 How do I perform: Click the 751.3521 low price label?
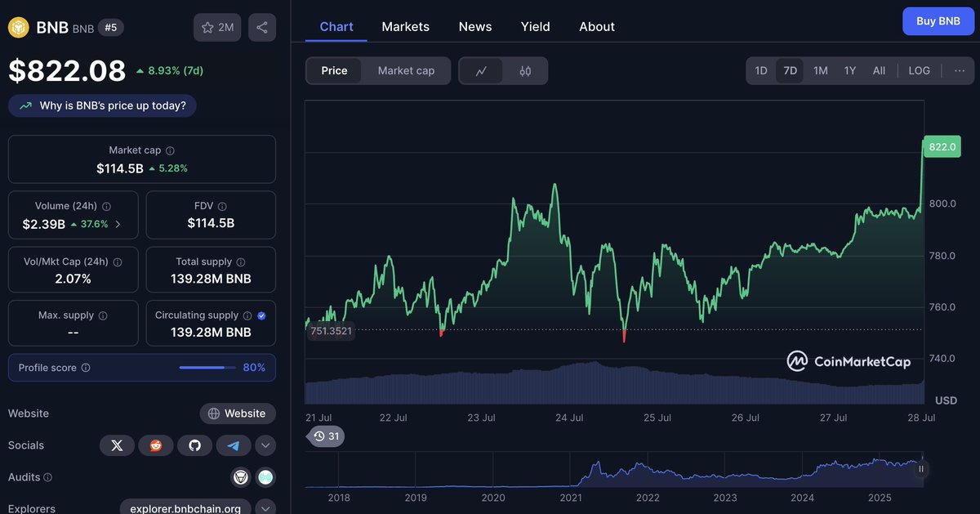click(332, 331)
